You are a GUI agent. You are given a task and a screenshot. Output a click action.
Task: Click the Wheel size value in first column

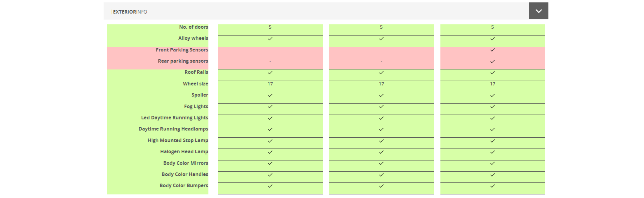point(270,84)
